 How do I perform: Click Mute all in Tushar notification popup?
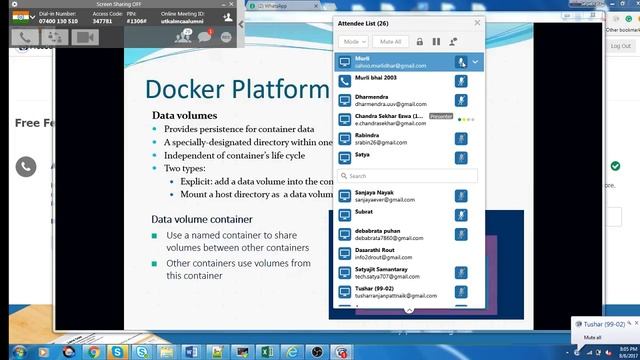coord(592,338)
